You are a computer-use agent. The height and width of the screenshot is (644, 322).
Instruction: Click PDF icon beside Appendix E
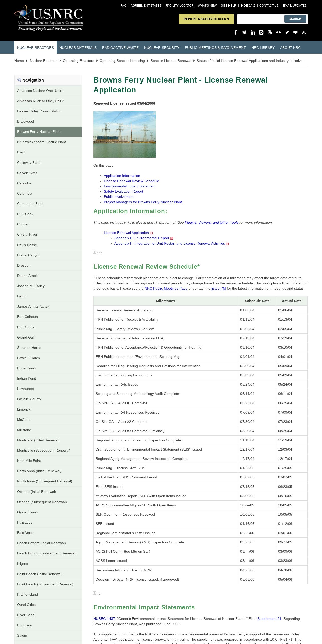pos(172,238)
